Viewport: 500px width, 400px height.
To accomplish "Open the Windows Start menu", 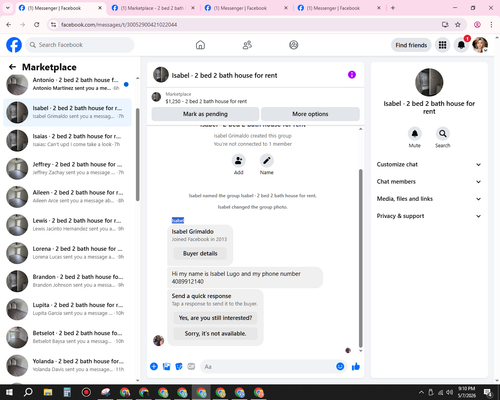I will 9,392.
